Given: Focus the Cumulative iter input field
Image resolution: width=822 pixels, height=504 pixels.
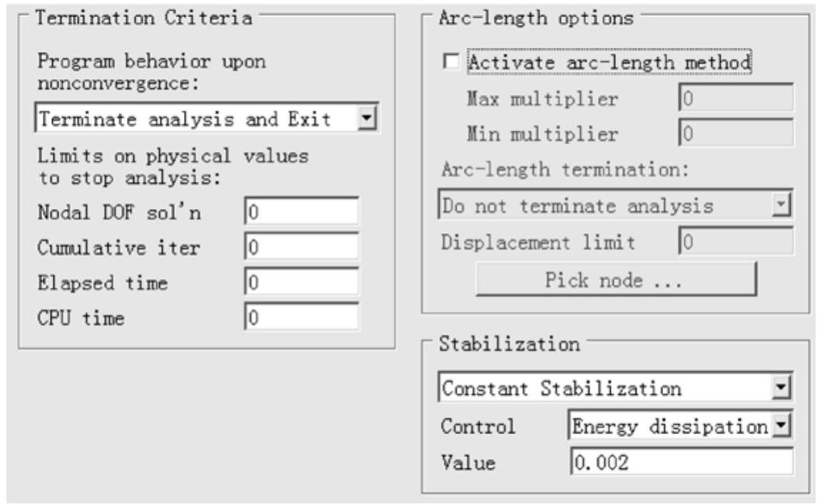Looking at the screenshot, I should click(302, 247).
